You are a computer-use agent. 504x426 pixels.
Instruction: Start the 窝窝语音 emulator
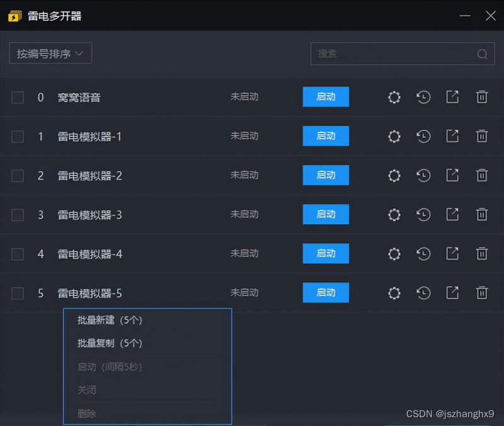pos(326,96)
